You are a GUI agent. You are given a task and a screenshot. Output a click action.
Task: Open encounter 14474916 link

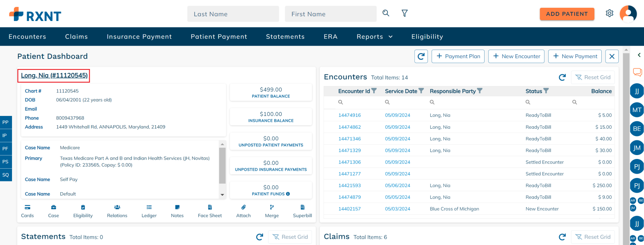350,115
